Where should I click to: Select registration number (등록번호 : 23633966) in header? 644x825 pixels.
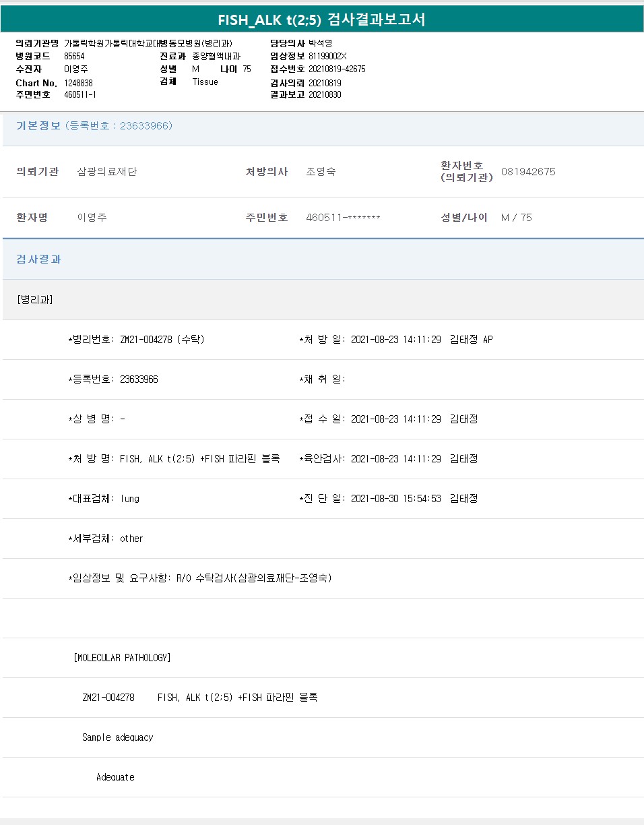[x=119, y=125]
